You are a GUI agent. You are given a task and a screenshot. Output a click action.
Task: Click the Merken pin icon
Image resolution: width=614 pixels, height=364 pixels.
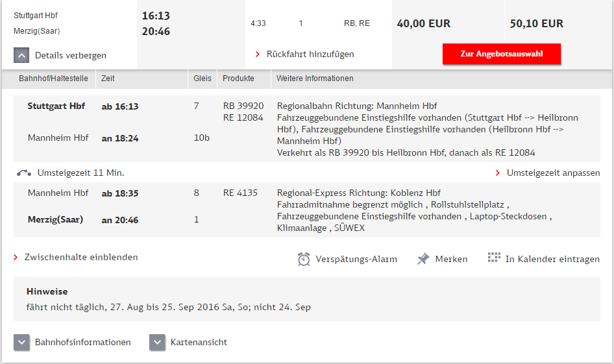(x=423, y=259)
